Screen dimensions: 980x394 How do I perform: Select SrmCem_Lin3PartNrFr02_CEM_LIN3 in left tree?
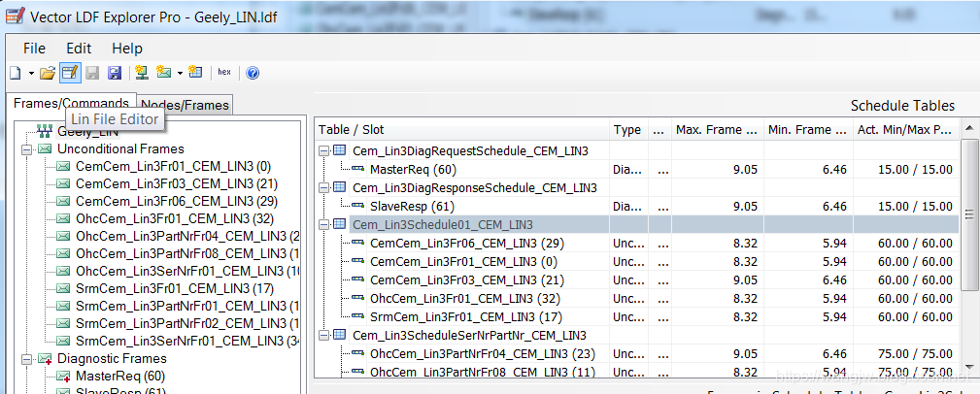pos(188,324)
